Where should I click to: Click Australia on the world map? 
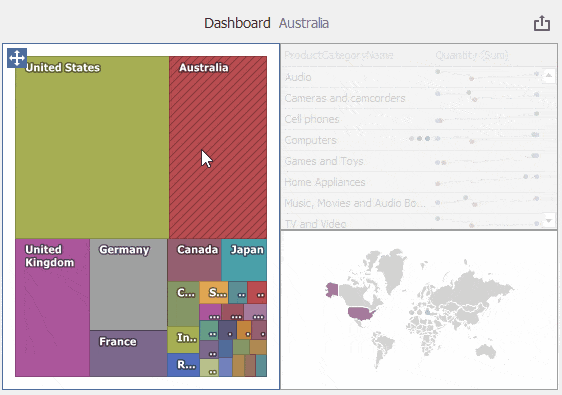486,351
